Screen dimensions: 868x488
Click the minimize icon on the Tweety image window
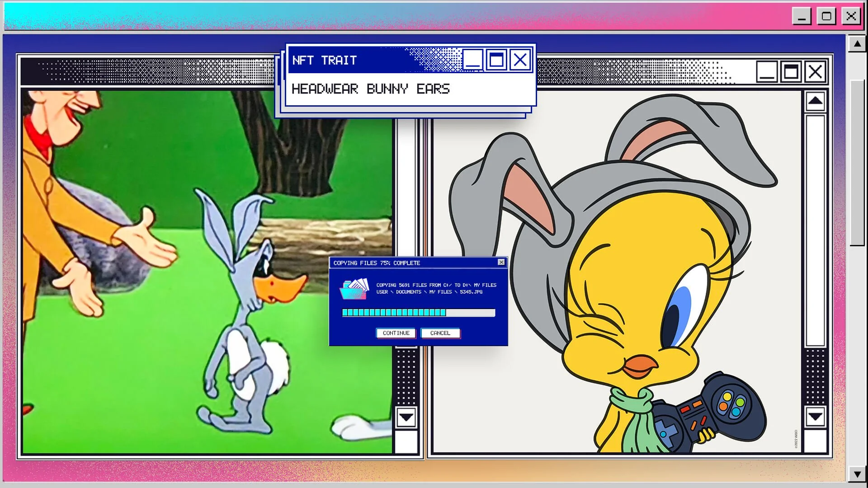[x=766, y=71]
